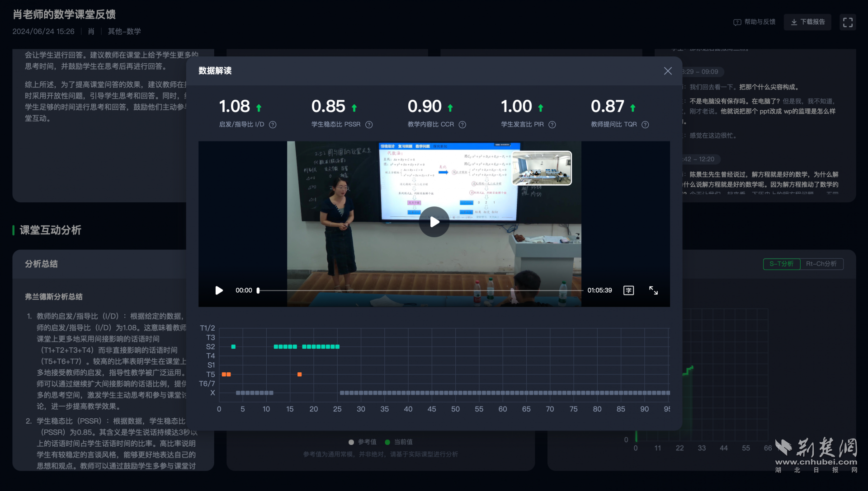The image size is (868, 491).
Task: Click the 下载报告 button
Action: (x=807, y=22)
